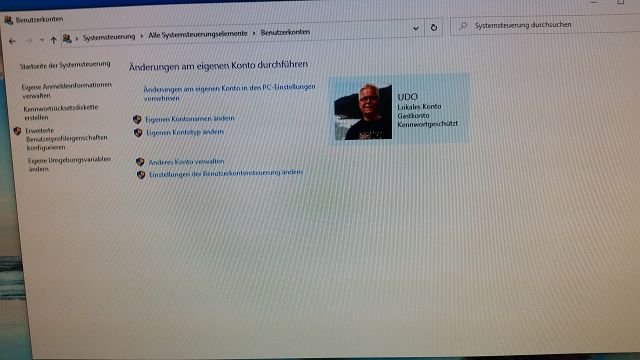Click the UDO account profile picture

coord(363,111)
